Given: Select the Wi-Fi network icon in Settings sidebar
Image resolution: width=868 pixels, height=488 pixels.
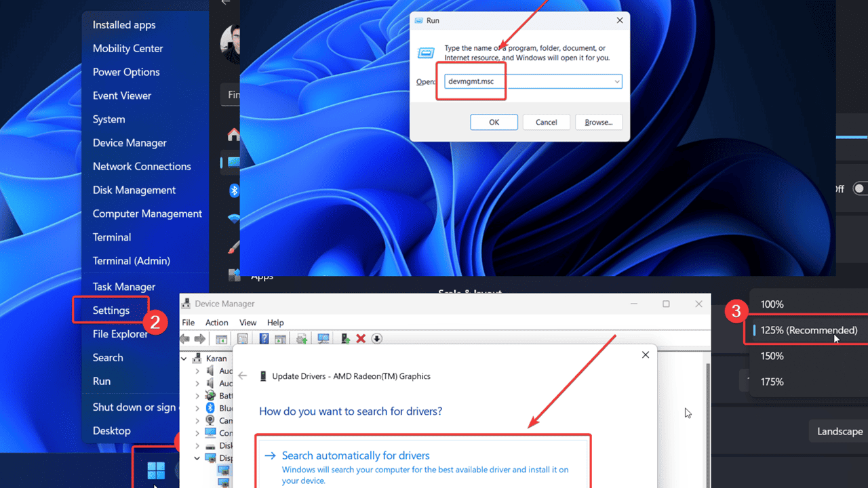Looking at the screenshot, I should (234, 218).
